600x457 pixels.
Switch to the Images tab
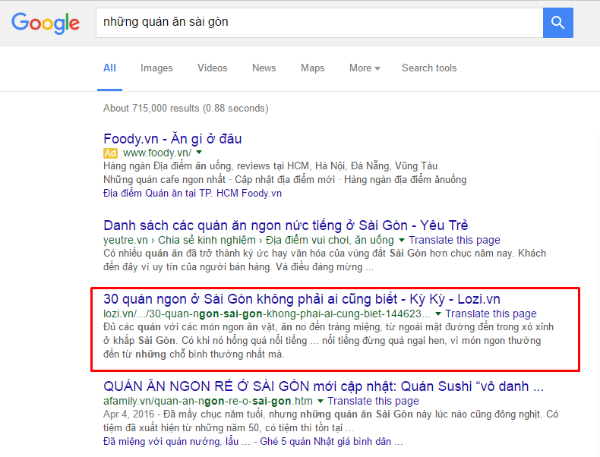point(156,68)
